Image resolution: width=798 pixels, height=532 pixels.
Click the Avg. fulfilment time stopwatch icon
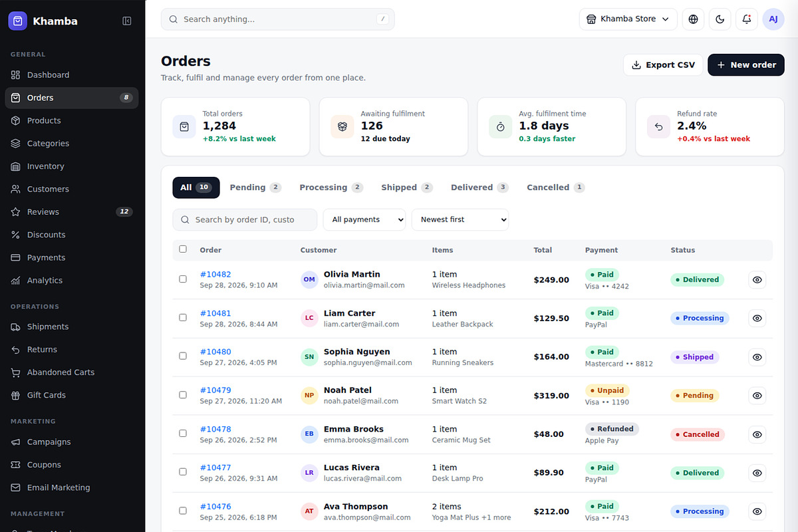[x=501, y=126]
